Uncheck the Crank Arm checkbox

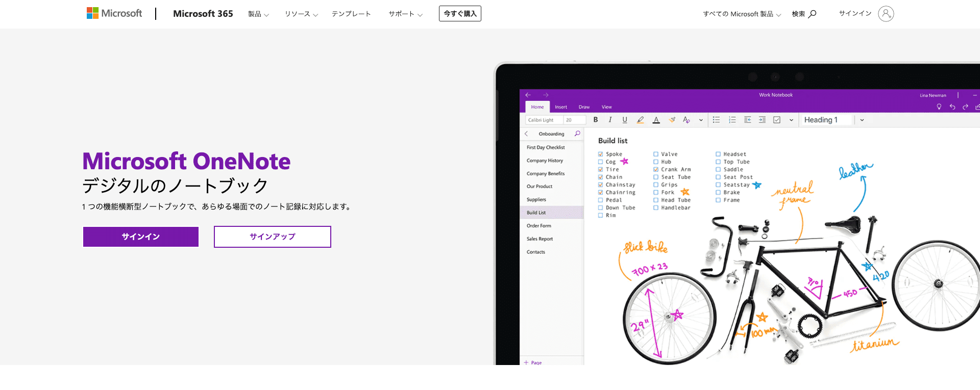click(656, 169)
